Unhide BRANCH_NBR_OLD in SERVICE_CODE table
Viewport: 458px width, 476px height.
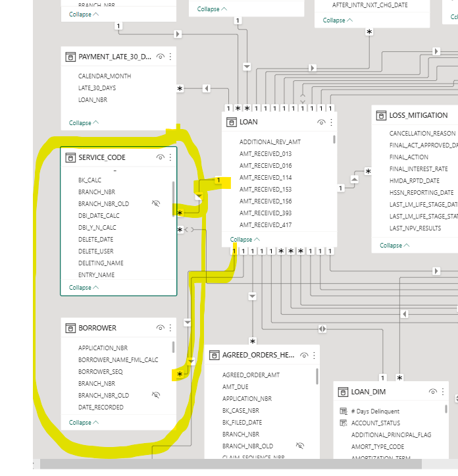(x=156, y=203)
